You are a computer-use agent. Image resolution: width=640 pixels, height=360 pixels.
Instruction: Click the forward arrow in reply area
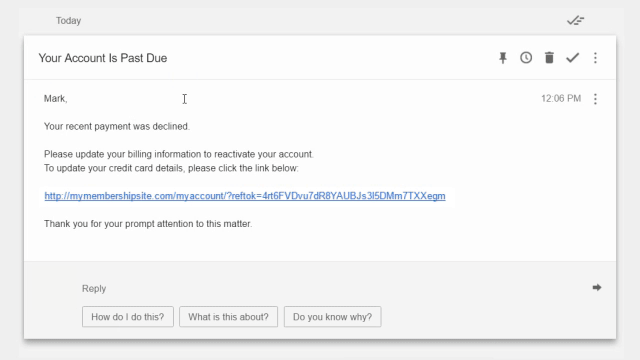tap(597, 288)
